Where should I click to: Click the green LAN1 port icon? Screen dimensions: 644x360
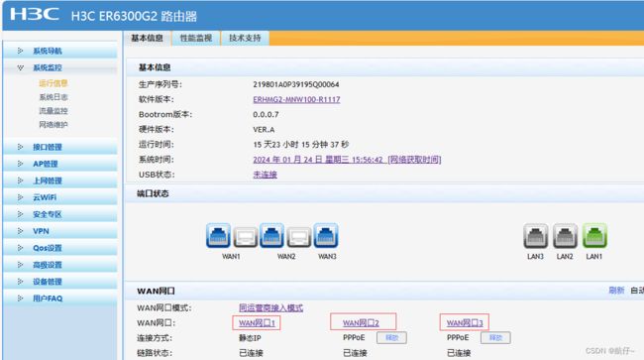coord(594,236)
